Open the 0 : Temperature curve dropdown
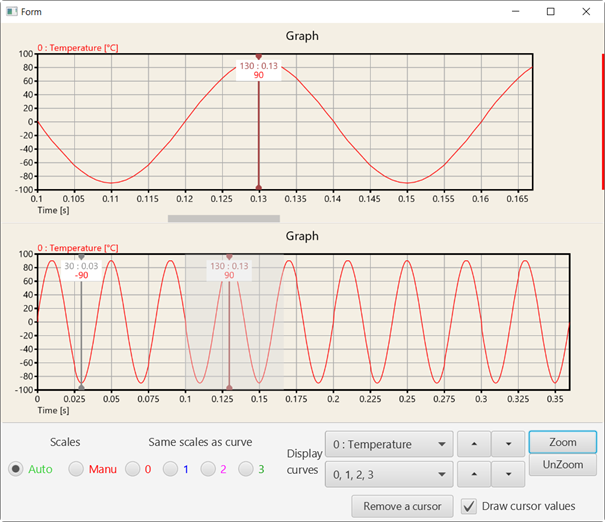 tap(389, 444)
